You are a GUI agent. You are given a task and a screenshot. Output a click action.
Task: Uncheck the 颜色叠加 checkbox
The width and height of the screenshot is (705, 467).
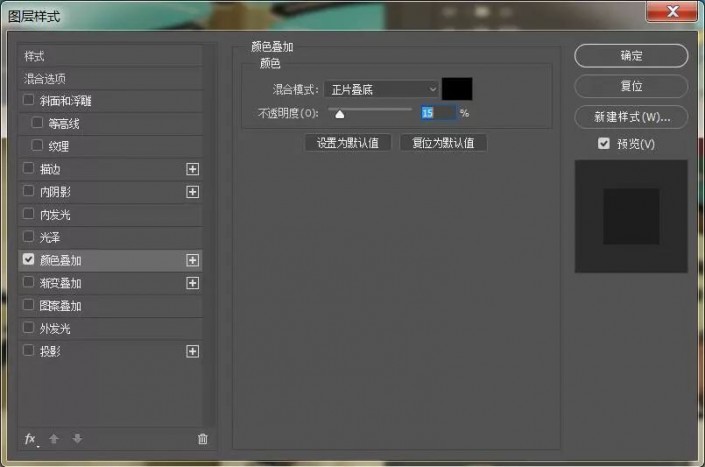point(28,259)
